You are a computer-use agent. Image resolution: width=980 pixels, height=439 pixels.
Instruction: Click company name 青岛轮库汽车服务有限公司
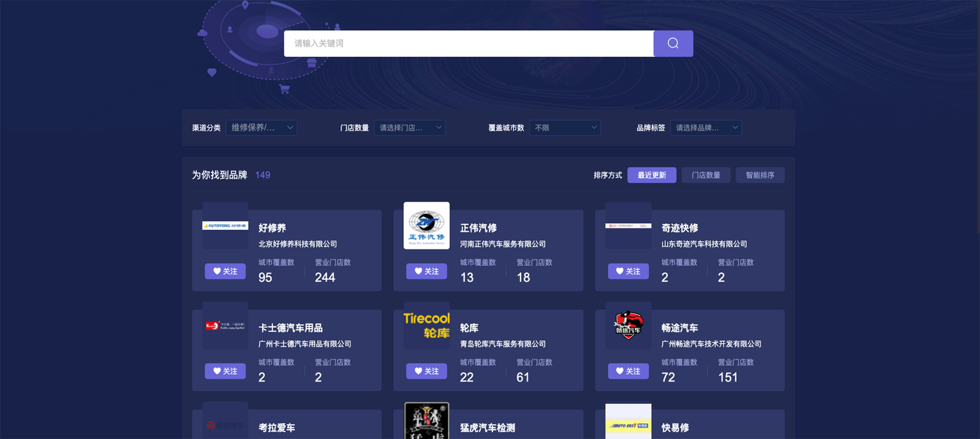503,344
